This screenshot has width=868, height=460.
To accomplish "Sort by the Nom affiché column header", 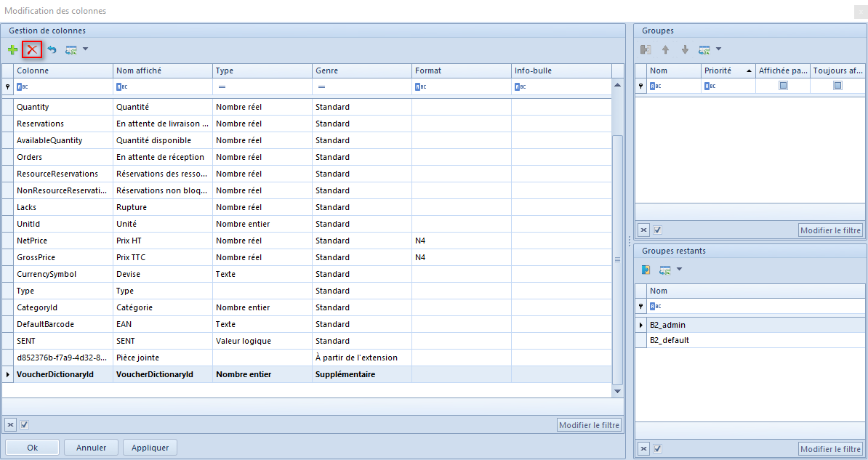I will click(x=163, y=71).
